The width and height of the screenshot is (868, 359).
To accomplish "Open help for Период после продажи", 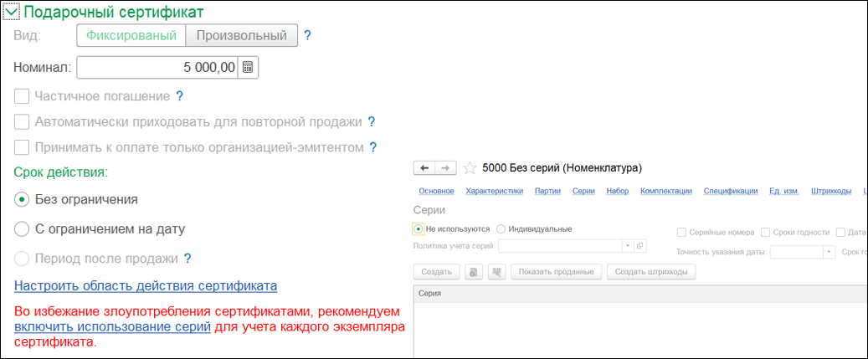I will click(x=187, y=259).
